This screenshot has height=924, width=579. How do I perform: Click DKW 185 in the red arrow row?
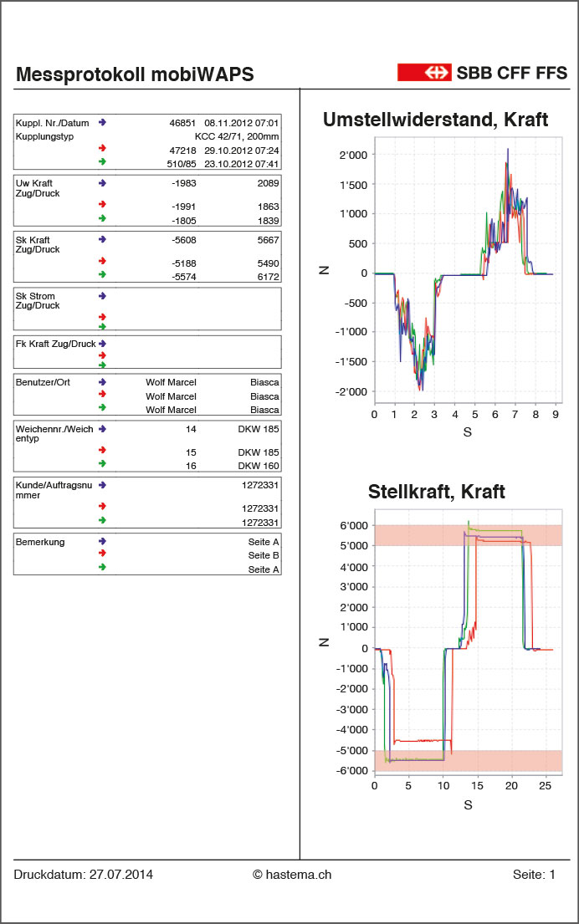point(259,452)
